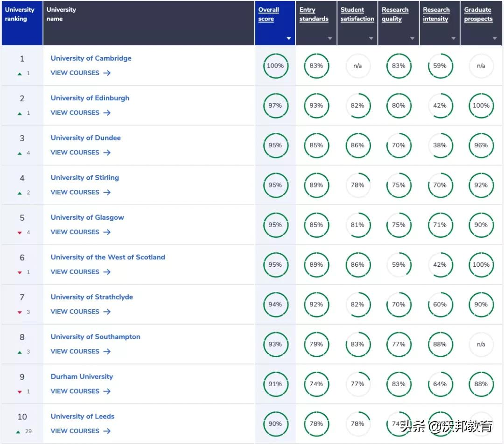The width and height of the screenshot is (504, 444).
Task: Click the University name column header
Action: click(x=148, y=23)
